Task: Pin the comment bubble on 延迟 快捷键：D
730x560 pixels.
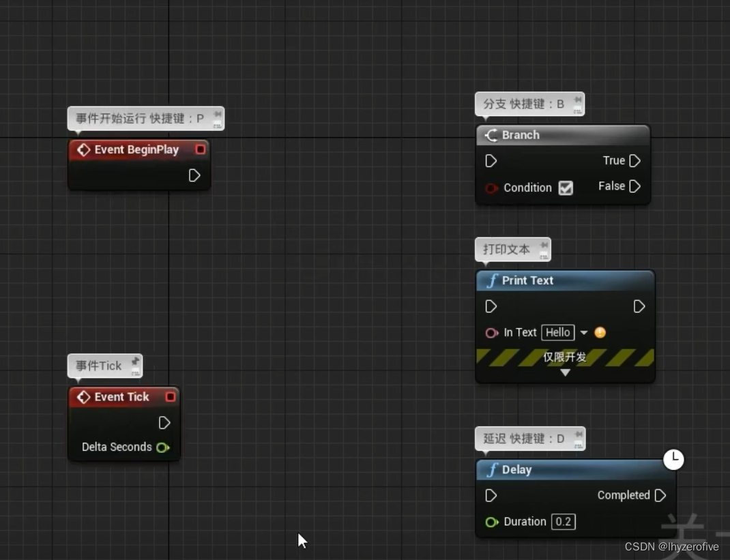Action: [x=578, y=434]
